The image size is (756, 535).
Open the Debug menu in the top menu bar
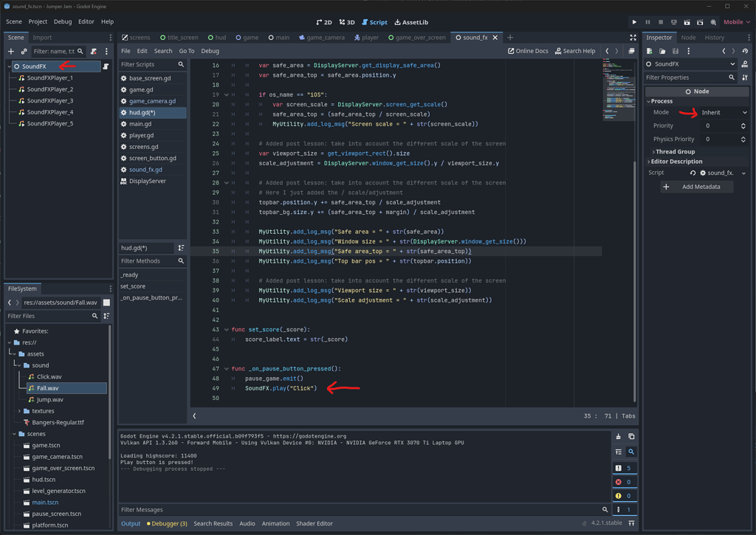pyautogui.click(x=63, y=22)
